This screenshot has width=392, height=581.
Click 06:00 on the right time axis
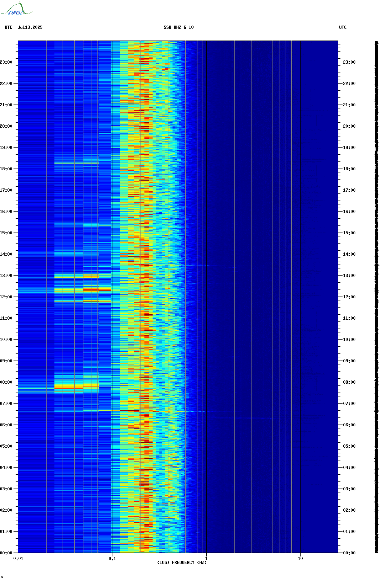349,425
